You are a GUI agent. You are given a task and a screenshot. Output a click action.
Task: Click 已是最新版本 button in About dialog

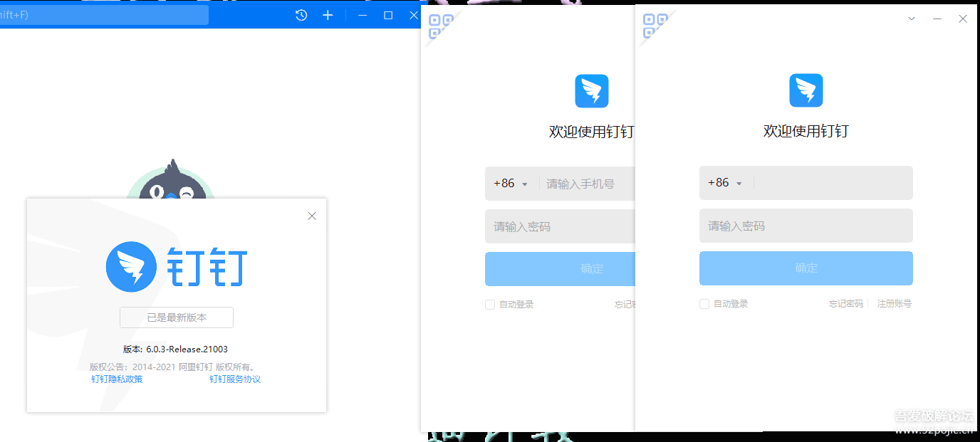coord(177,317)
